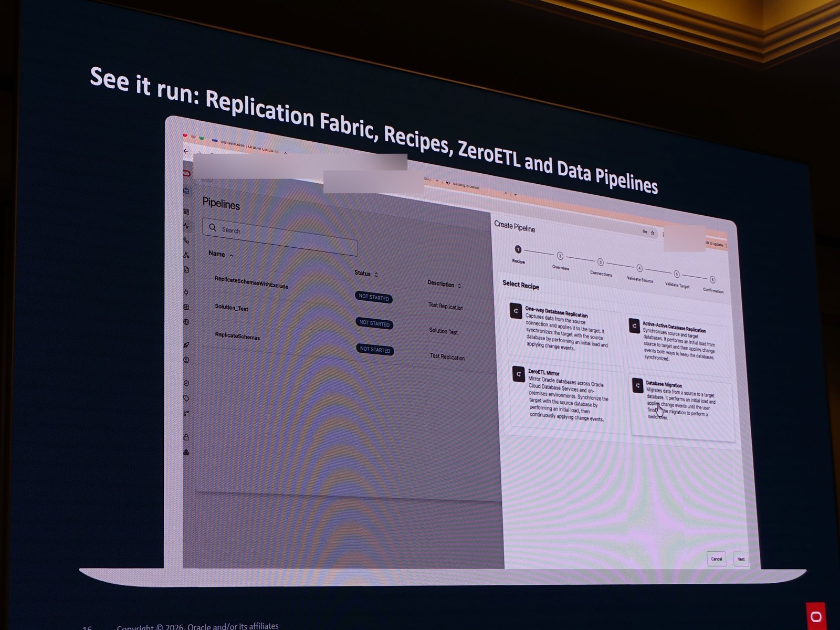Sort pipelines by the Name column

[220, 254]
